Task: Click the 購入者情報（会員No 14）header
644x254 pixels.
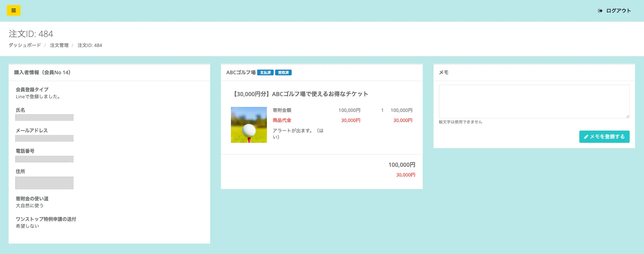Action: point(42,72)
